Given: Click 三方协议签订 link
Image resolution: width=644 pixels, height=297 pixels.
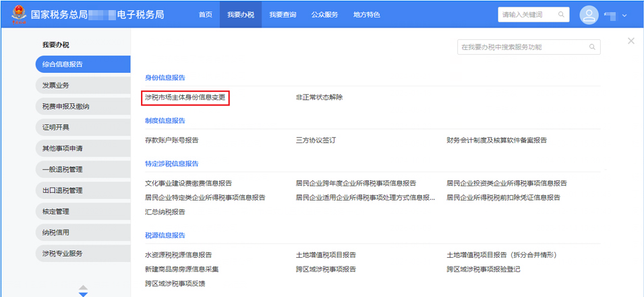Looking at the screenshot, I should coord(316,140).
